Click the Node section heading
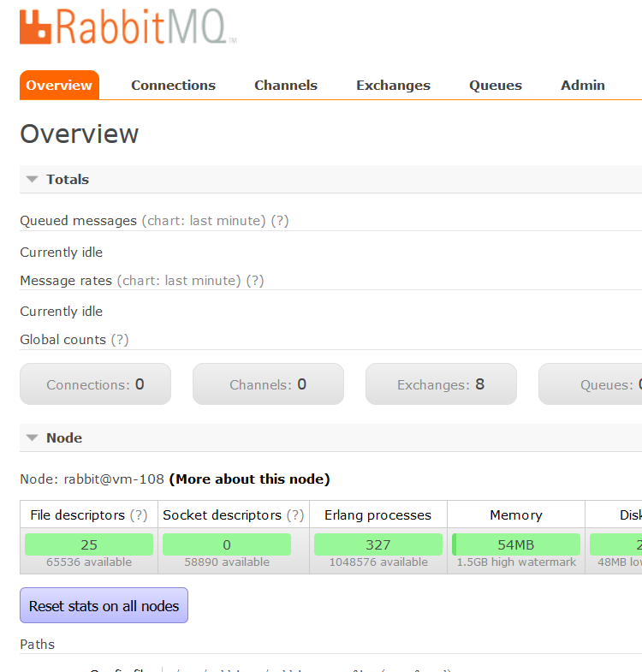 (64, 437)
